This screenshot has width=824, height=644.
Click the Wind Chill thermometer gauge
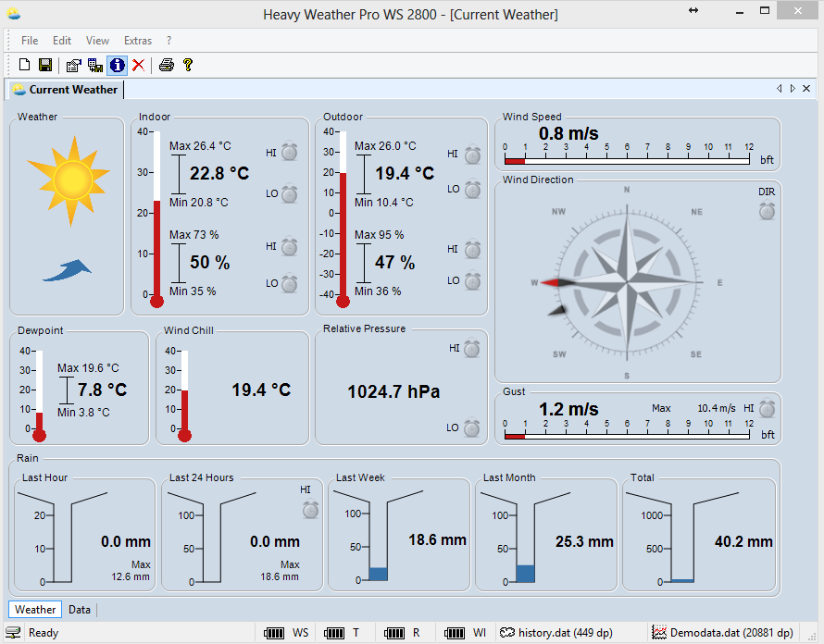184,395
